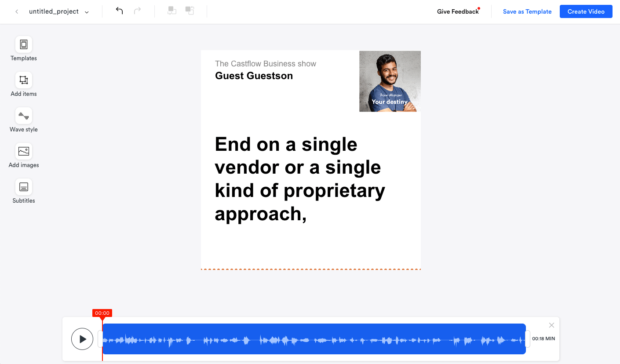Select the guest photo thumbnail on canvas
Viewport: 620px width, 364px height.
click(x=390, y=81)
